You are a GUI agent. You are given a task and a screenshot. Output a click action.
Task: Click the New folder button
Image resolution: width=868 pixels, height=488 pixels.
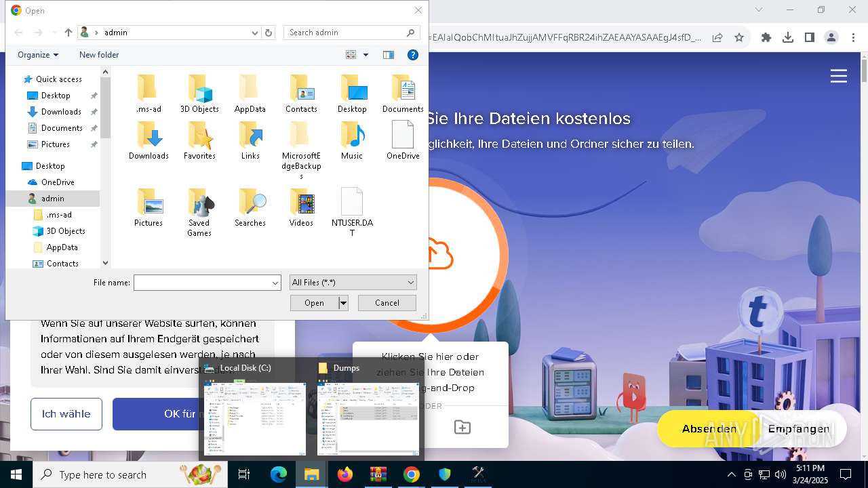tap(99, 55)
